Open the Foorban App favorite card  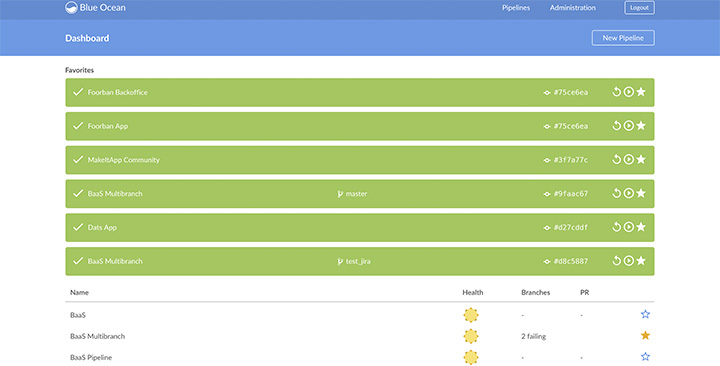360,126
